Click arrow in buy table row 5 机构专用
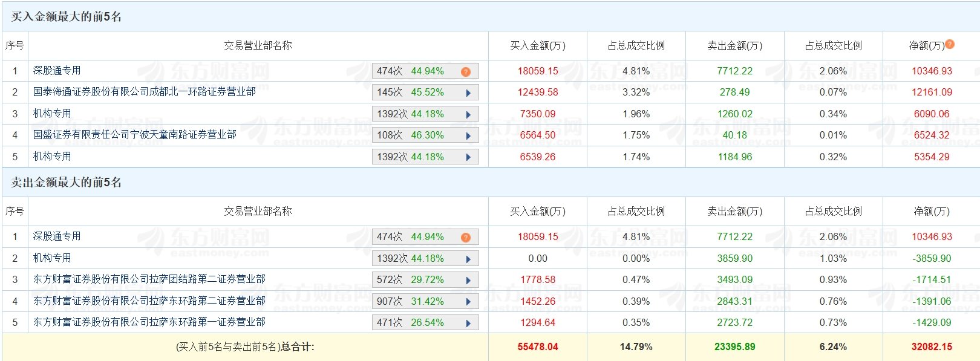The height and width of the screenshot is (361, 980). pyautogui.click(x=468, y=157)
